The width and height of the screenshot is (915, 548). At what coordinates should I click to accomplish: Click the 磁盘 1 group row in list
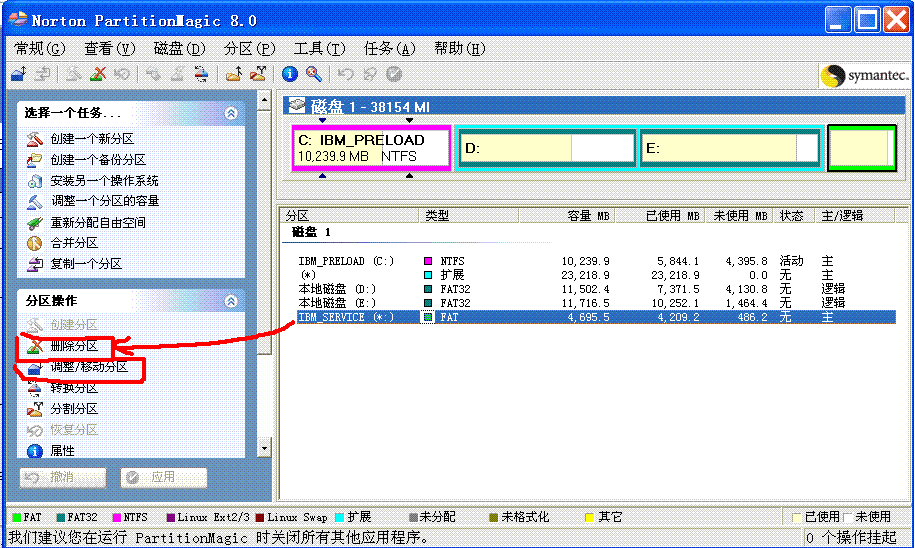pos(311,232)
